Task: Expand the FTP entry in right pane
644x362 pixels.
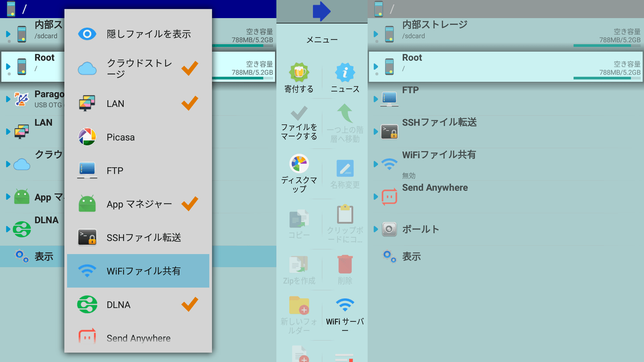Action: (x=376, y=99)
